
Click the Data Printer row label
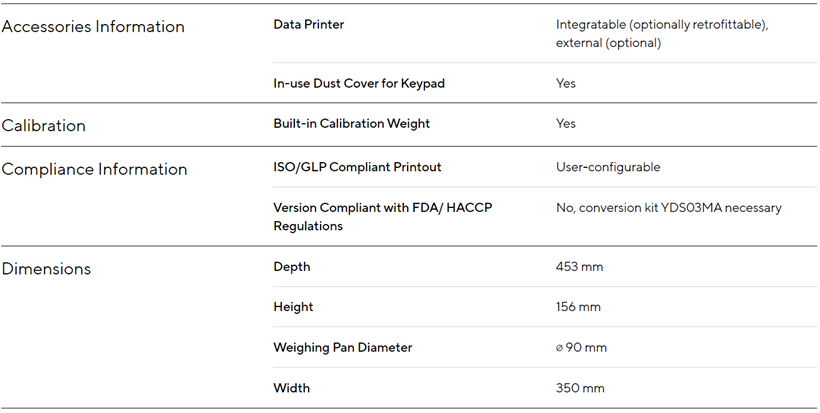(308, 24)
